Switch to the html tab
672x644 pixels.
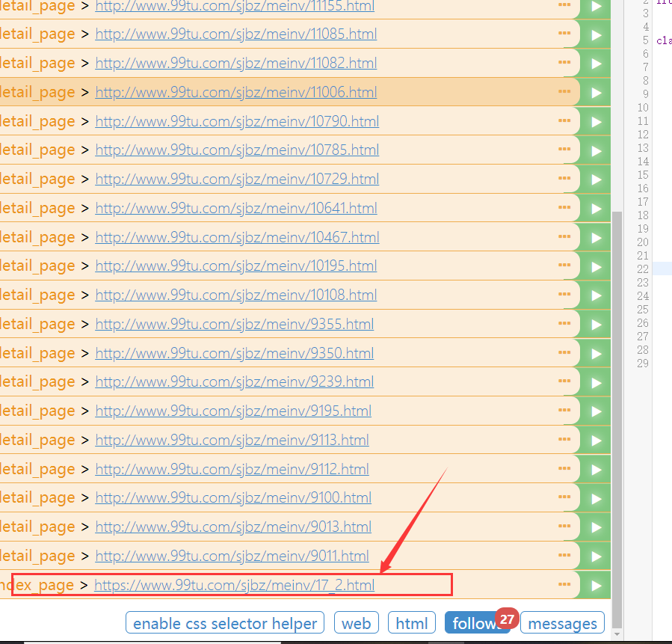tap(411, 622)
